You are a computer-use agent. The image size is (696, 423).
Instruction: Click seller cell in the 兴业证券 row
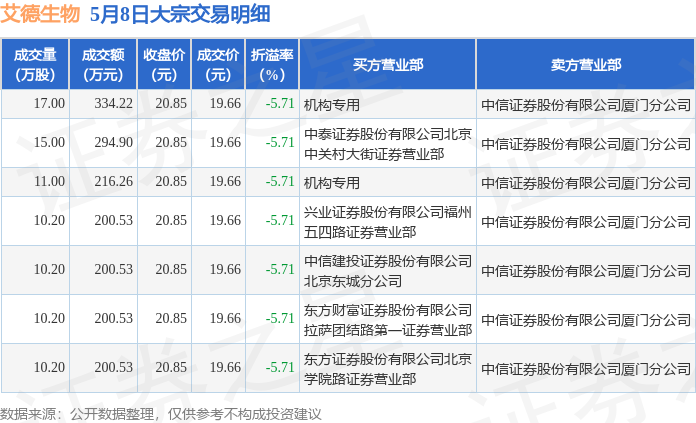click(x=586, y=222)
